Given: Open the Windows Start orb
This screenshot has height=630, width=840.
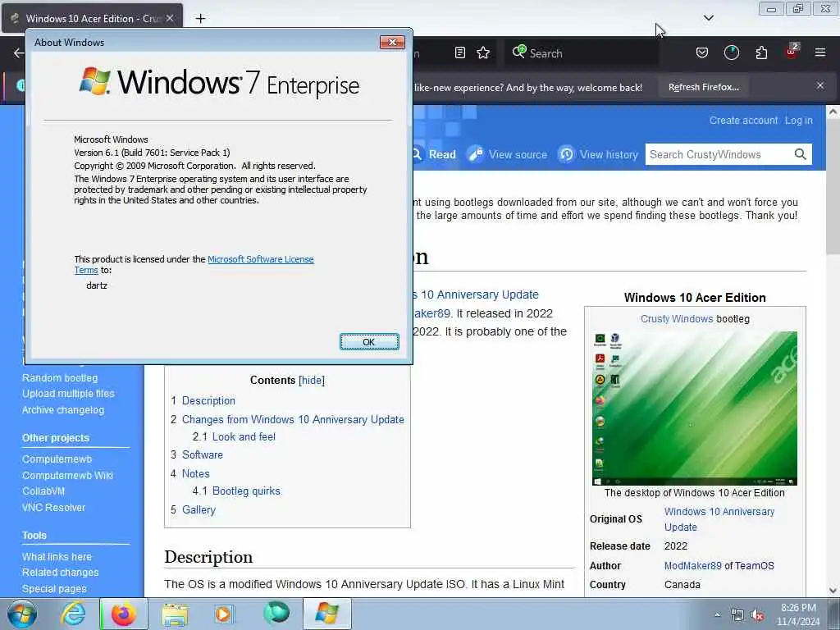Looking at the screenshot, I should [x=22, y=614].
